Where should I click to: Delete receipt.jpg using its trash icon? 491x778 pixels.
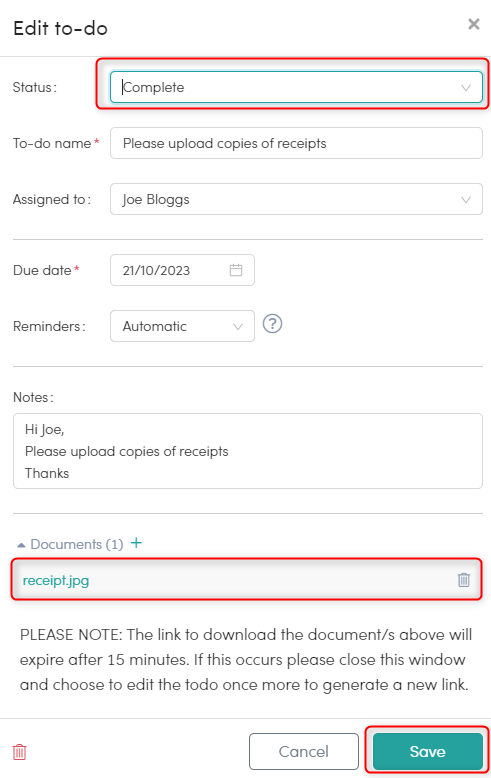pos(464,580)
